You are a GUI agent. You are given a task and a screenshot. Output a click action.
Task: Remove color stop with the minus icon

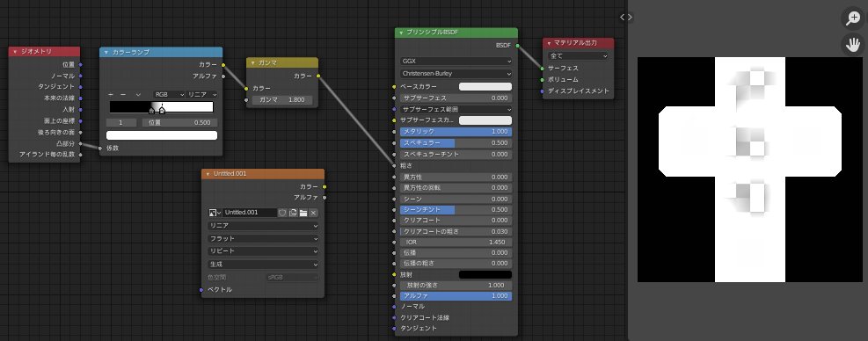click(x=123, y=95)
